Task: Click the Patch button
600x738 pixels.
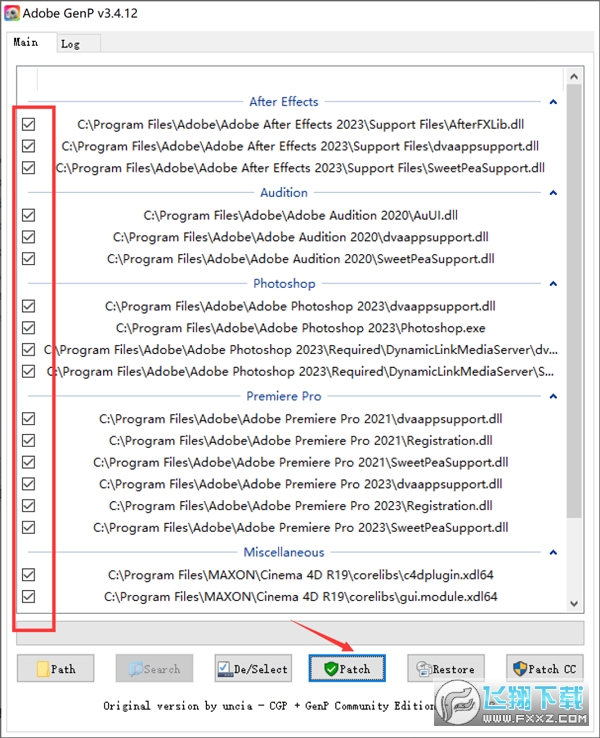Action: click(347, 668)
